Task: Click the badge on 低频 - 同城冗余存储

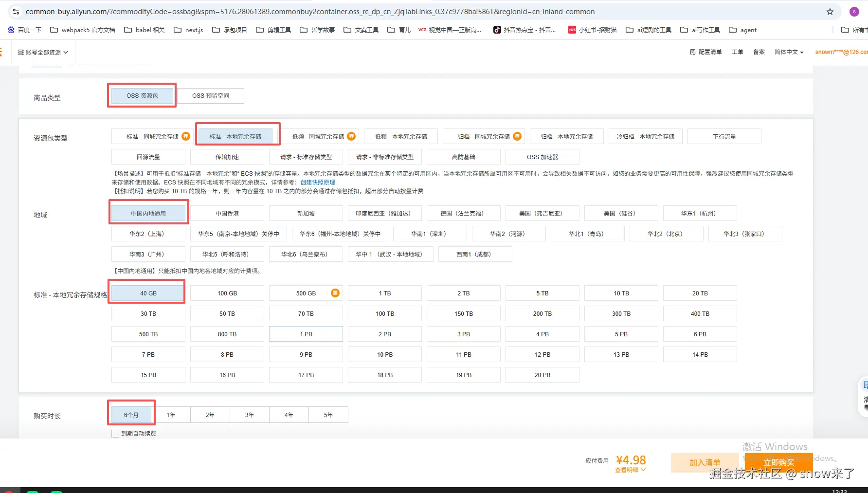Action: pyautogui.click(x=351, y=136)
